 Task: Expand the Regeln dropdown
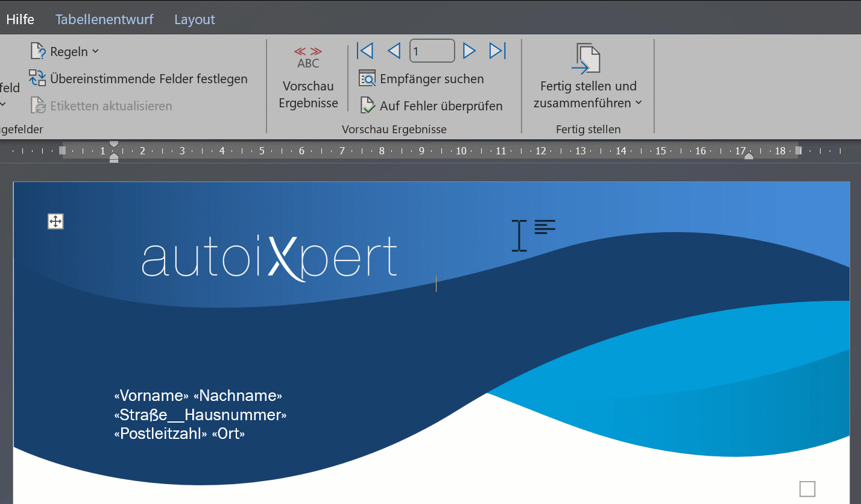tap(65, 52)
